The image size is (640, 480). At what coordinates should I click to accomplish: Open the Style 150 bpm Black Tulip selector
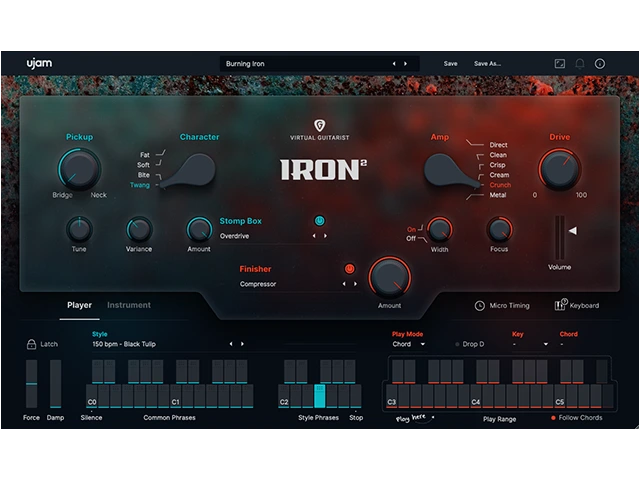tap(124, 344)
